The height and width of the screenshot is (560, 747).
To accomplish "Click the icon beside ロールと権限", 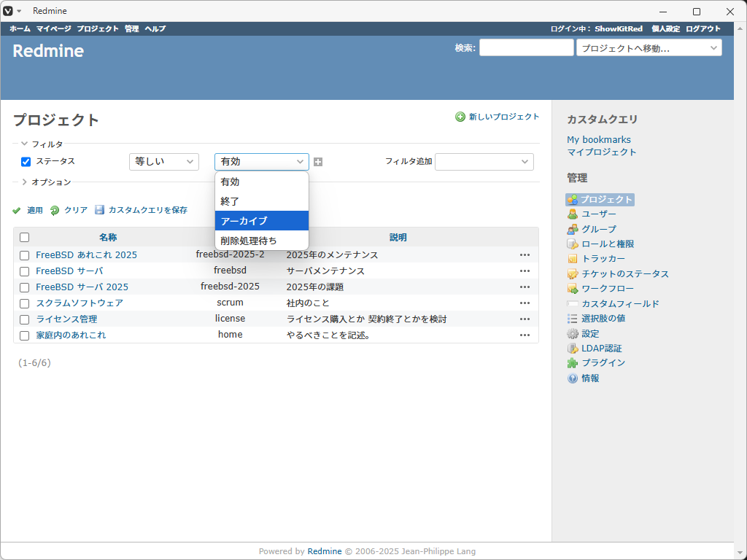I will click(573, 244).
